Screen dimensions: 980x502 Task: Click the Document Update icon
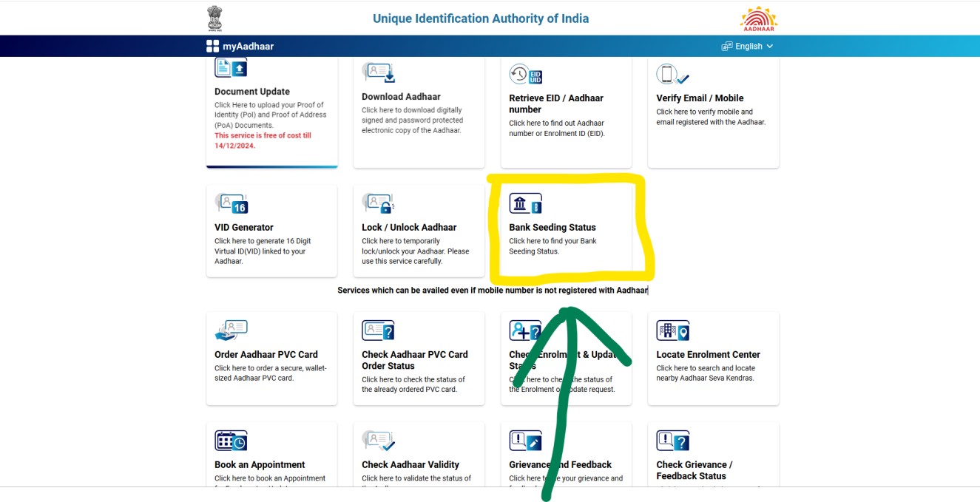point(231,67)
